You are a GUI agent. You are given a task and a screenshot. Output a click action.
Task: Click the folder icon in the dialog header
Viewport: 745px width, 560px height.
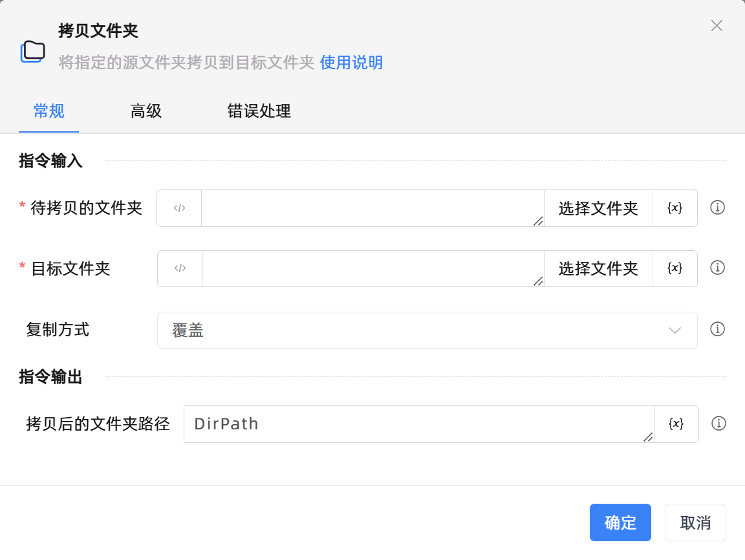33,51
